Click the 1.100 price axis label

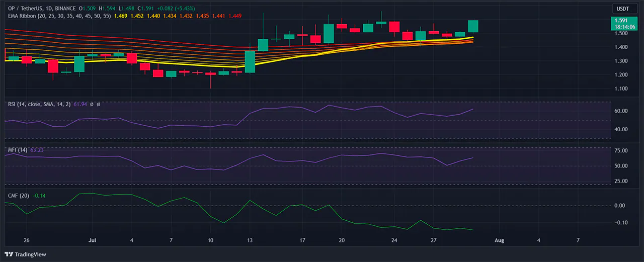tap(620, 89)
